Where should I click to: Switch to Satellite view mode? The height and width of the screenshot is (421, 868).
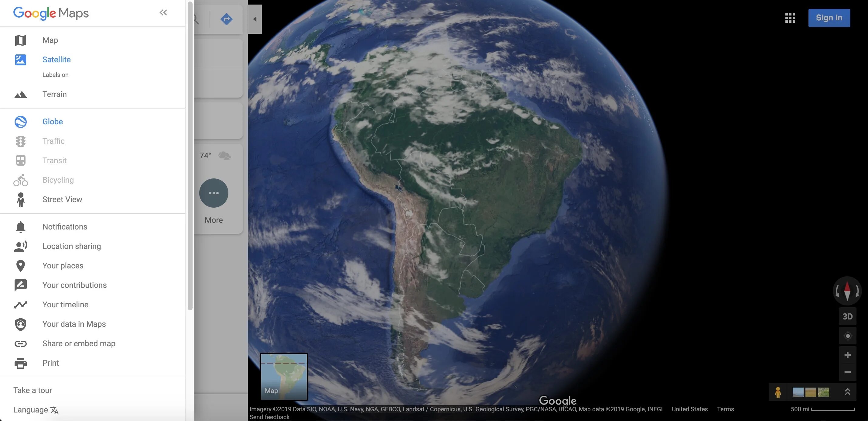(56, 59)
